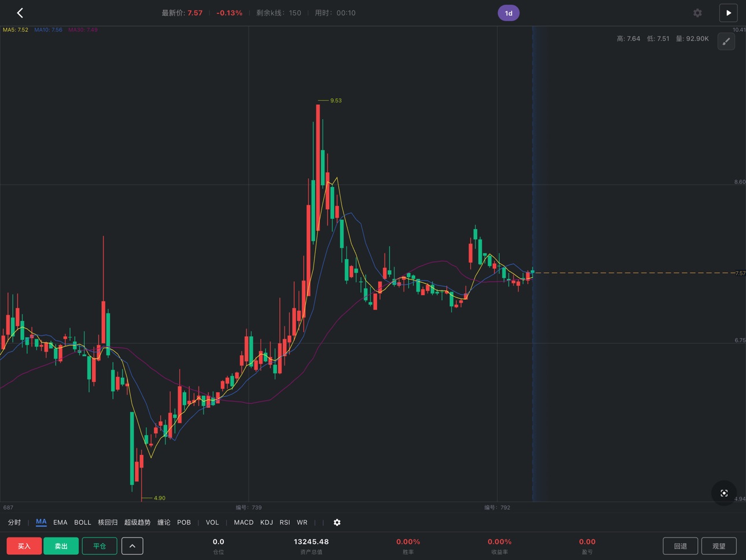This screenshot has height=560, width=746.
Task: Switch to 分时 intraday view
Action: [x=14, y=522]
